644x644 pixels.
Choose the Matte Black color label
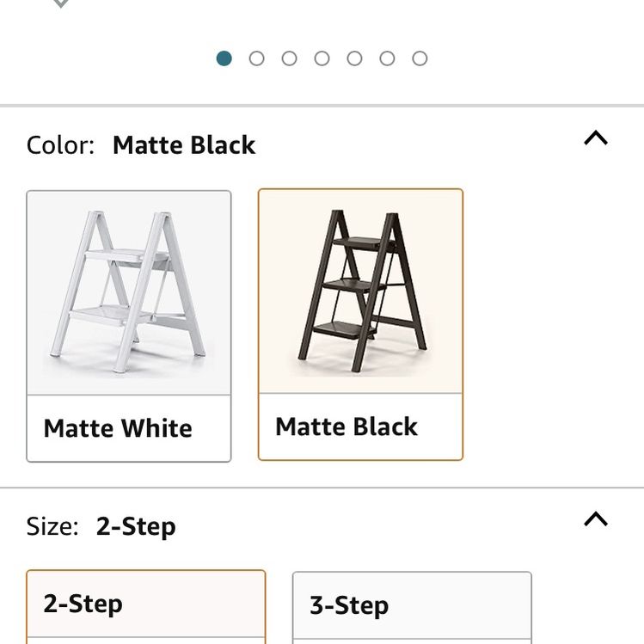(x=347, y=426)
